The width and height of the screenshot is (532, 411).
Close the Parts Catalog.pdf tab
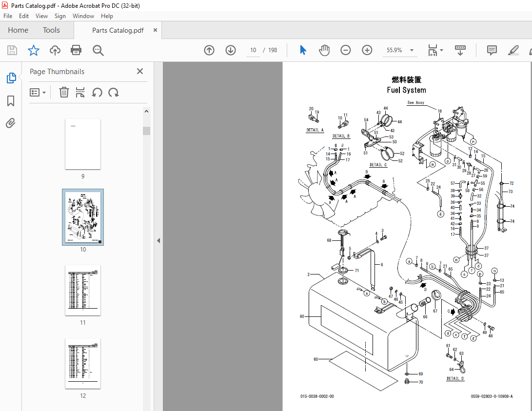coord(155,30)
